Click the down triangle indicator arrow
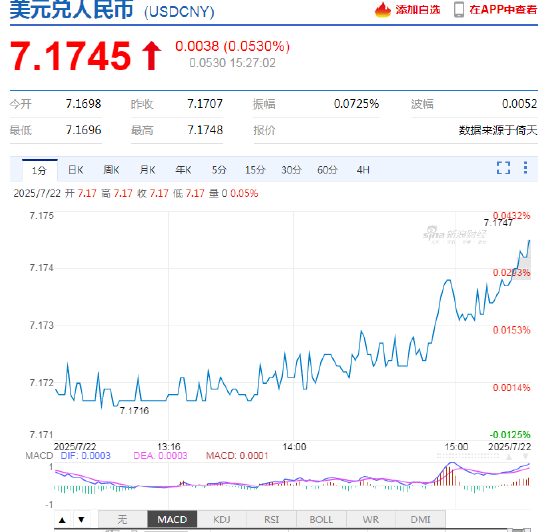Image resolution: width=550 pixels, height=532 pixels. [x=81, y=520]
